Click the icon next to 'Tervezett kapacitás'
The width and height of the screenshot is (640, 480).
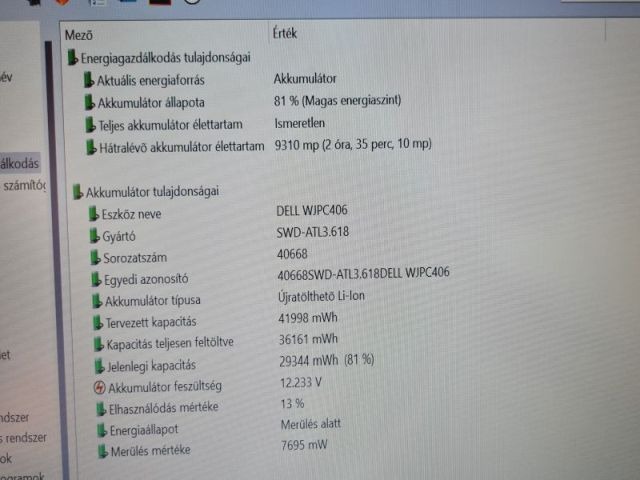click(x=98, y=322)
